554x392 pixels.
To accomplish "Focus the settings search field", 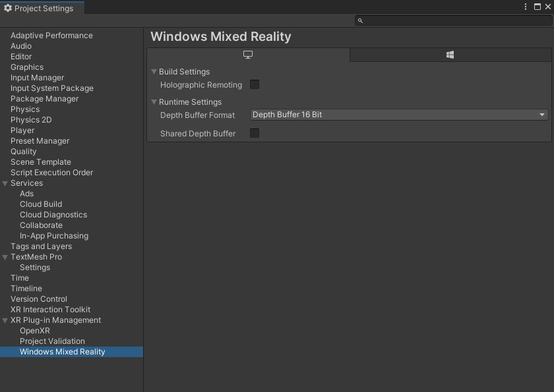I will [453, 20].
